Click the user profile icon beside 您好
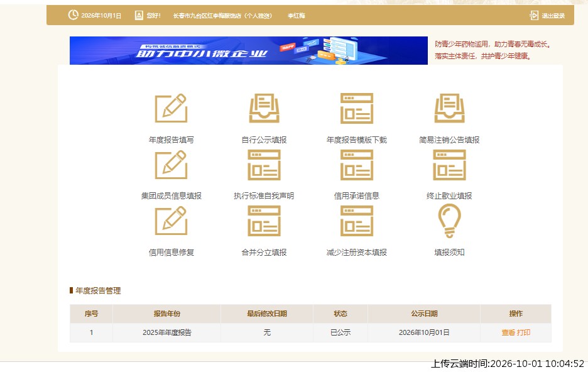The image size is (588, 372). tap(139, 15)
